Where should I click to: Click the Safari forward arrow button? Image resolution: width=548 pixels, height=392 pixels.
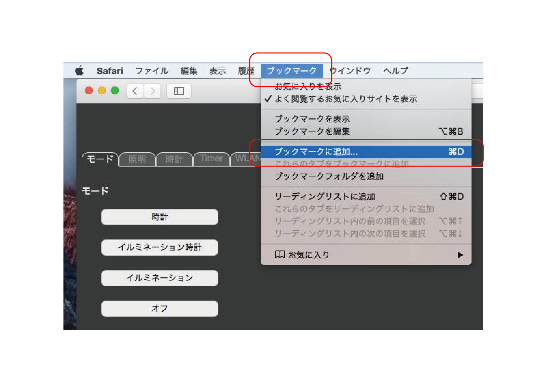(152, 91)
